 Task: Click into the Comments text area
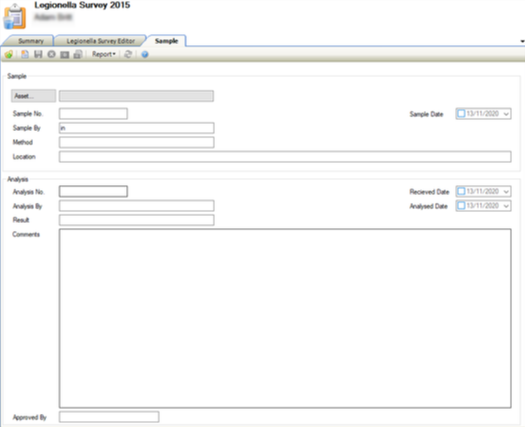pos(285,318)
